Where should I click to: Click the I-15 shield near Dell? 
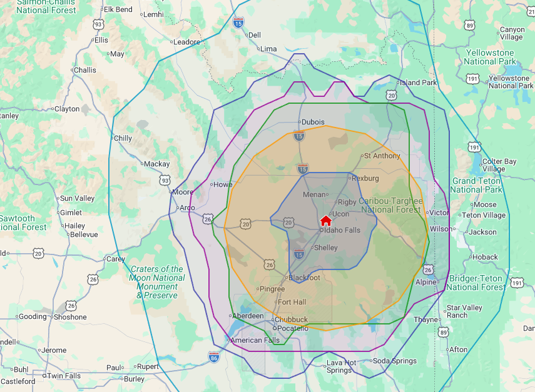[x=238, y=23]
